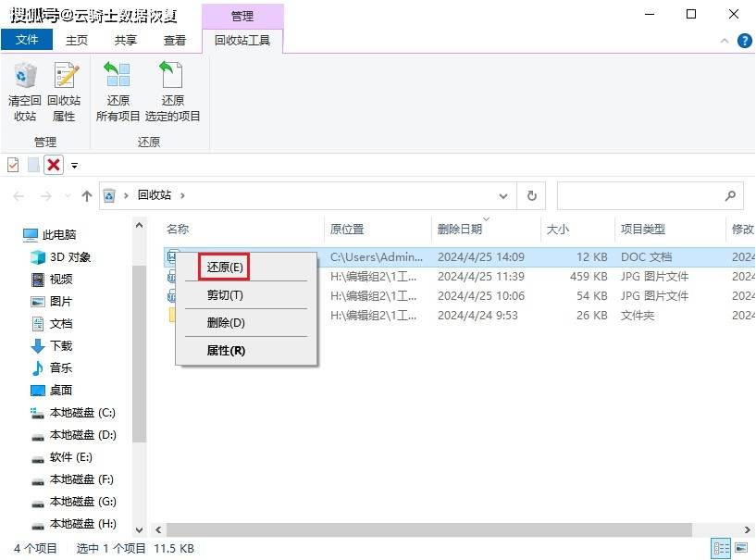The width and height of the screenshot is (756, 560).
Task: Open 本地磁盘 (G:) drive
Action: (x=74, y=502)
